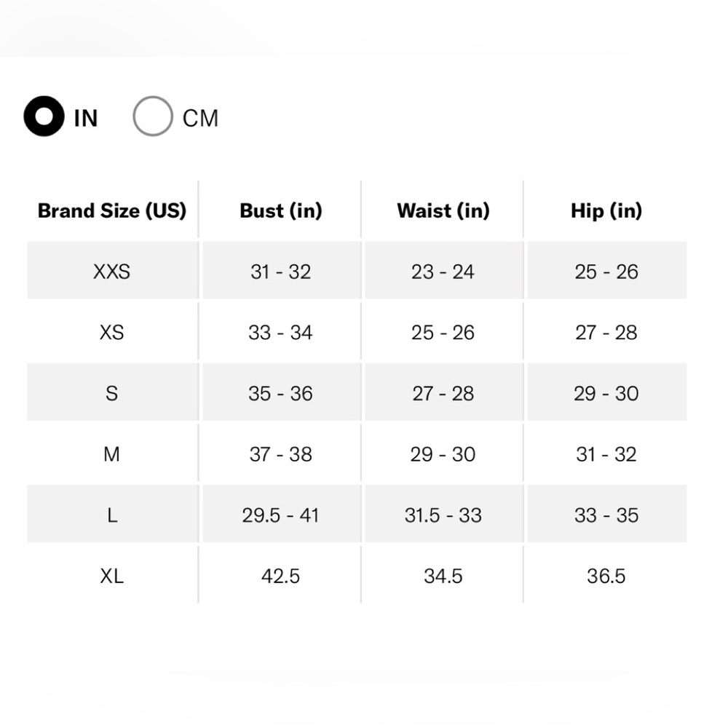The height and width of the screenshot is (728, 728).
Task: Click the CM unit label
Action: [x=200, y=119]
